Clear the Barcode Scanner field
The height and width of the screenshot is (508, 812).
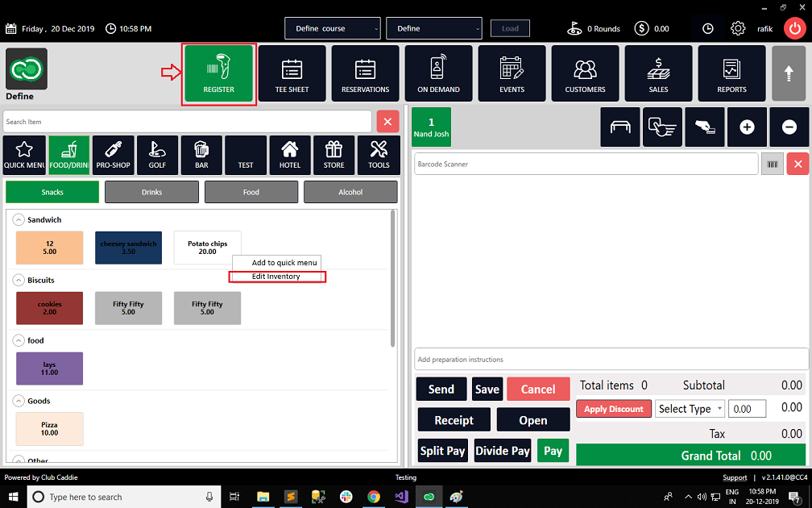pos(797,164)
